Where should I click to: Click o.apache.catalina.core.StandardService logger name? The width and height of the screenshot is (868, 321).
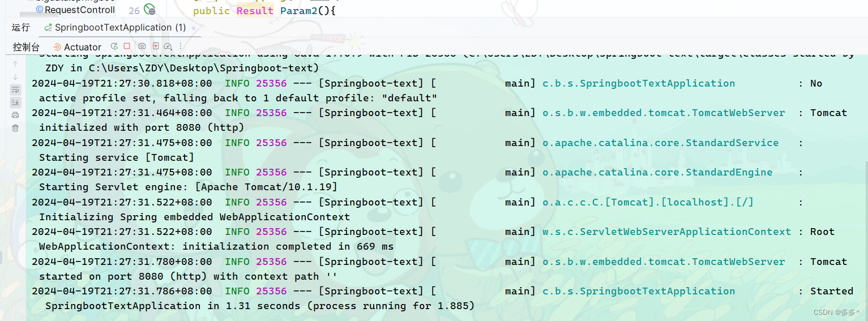tap(661, 143)
